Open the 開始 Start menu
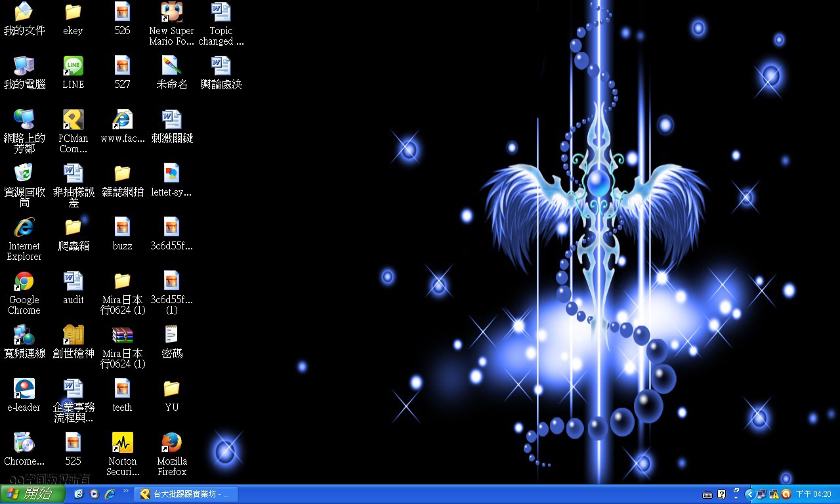 32,494
